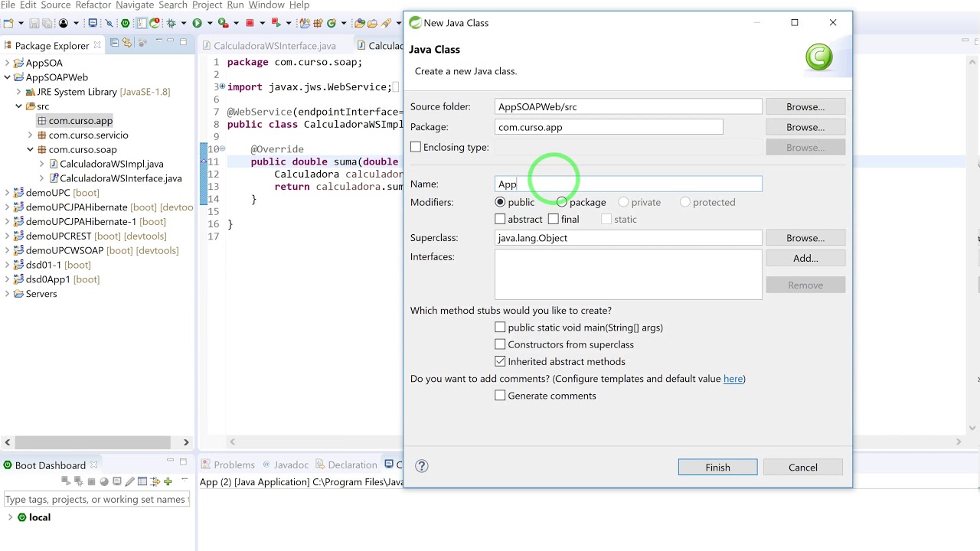This screenshot has width=980, height=551.
Task: Select the package modifier radio button
Action: 562,202
